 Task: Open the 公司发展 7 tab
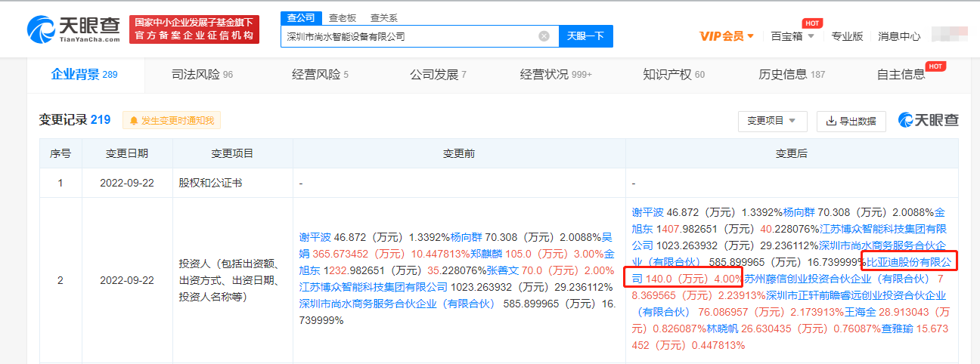tap(438, 75)
